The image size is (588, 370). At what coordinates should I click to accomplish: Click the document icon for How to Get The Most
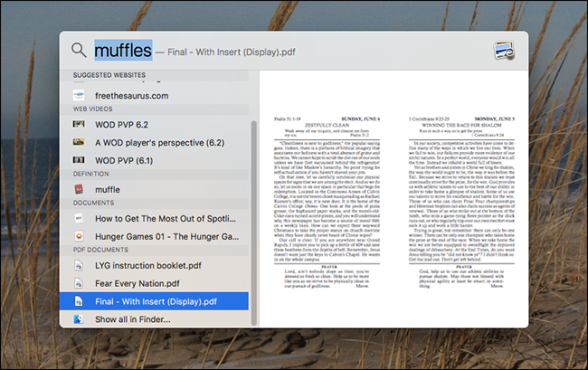[79, 218]
